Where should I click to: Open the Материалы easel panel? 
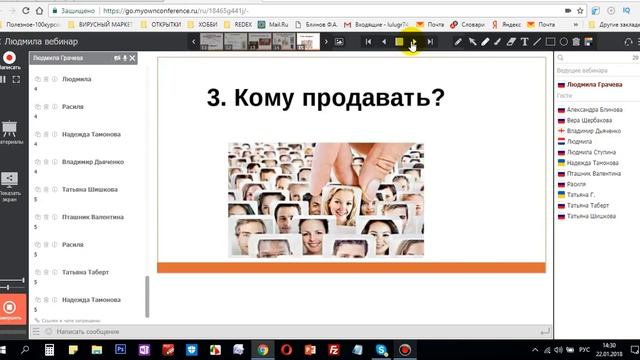pos(9,129)
